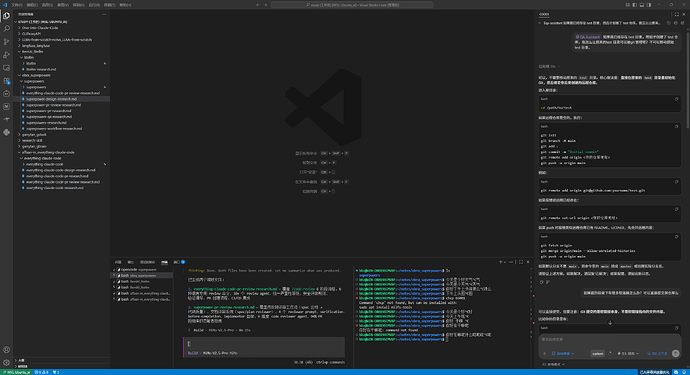Open the Help menu

(125, 5)
